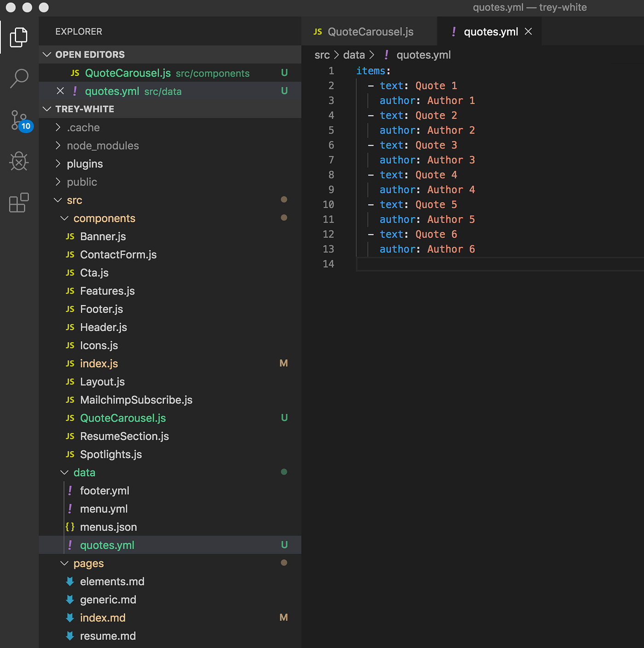The image size is (644, 648).
Task: Click the download arrow icon beside resume.md
Action: point(70,636)
